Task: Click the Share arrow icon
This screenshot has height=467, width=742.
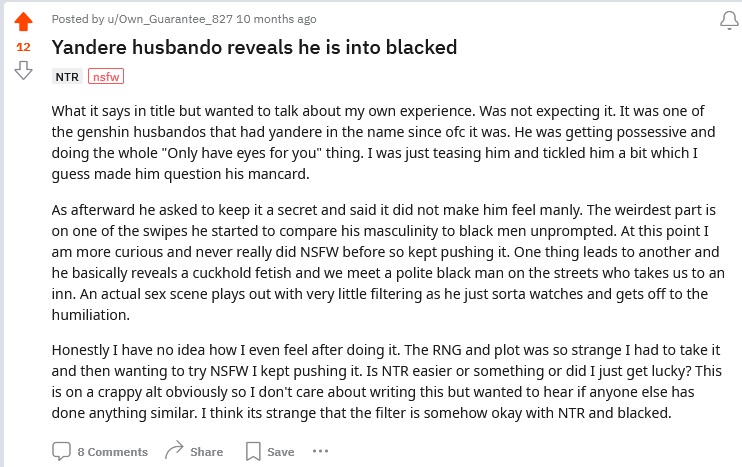Action: pyautogui.click(x=174, y=451)
